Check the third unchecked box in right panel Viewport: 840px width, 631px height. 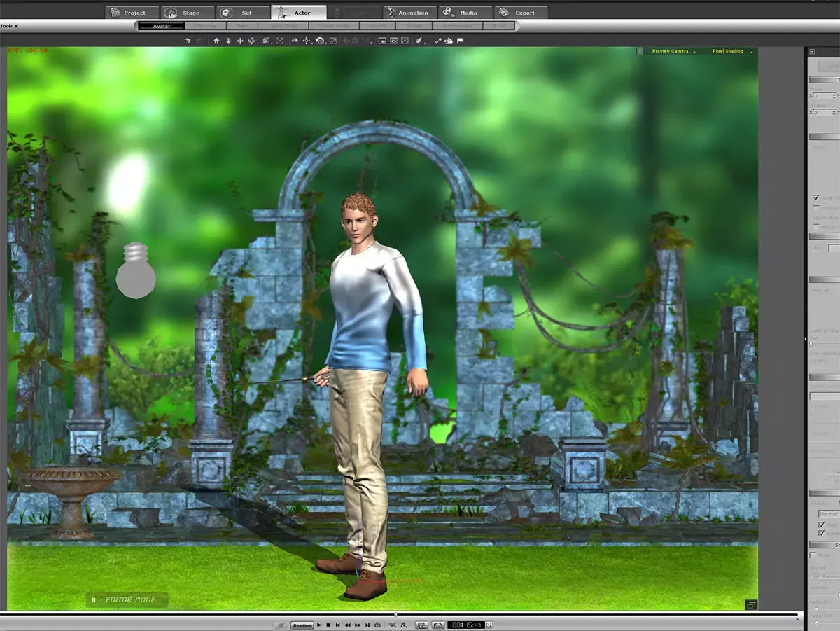[x=815, y=227]
